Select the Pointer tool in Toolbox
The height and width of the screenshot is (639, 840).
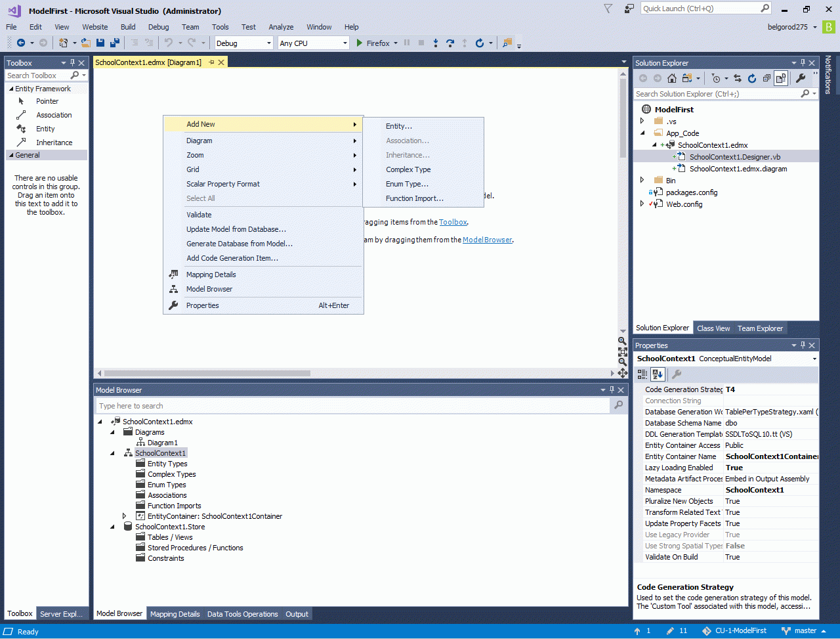coord(47,101)
